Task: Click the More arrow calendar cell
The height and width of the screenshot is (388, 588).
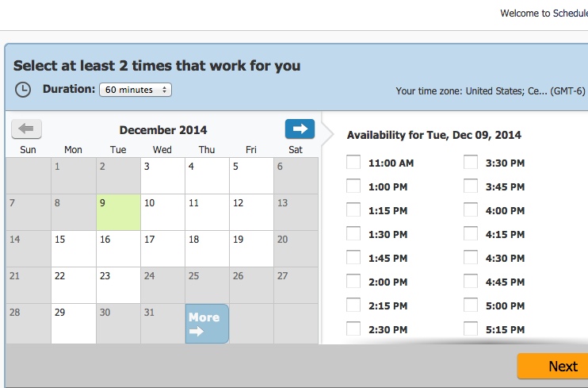Action: click(x=207, y=324)
